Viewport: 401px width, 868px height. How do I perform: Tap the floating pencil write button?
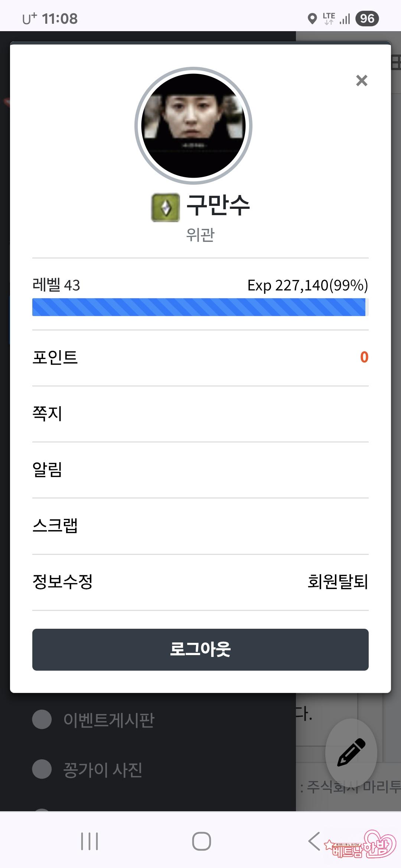pyautogui.click(x=351, y=753)
